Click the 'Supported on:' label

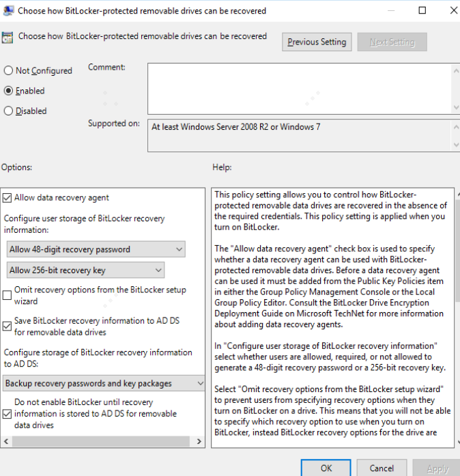tap(114, 123)
